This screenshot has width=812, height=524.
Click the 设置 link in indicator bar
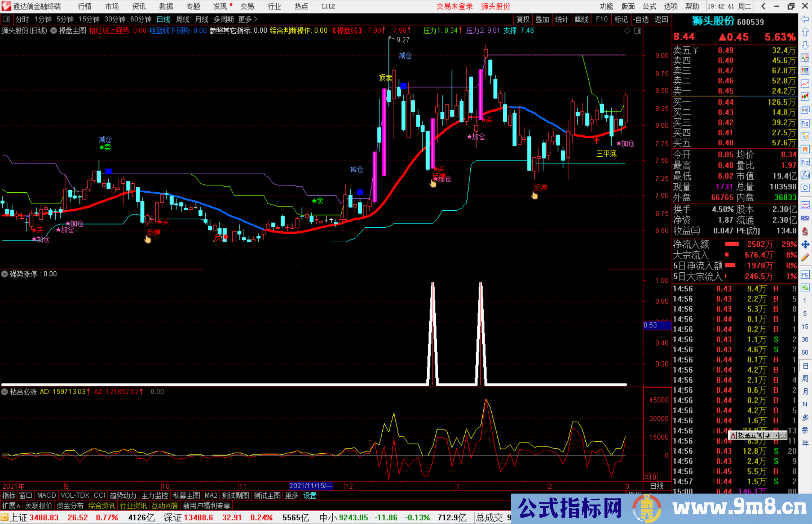point(310,496)
